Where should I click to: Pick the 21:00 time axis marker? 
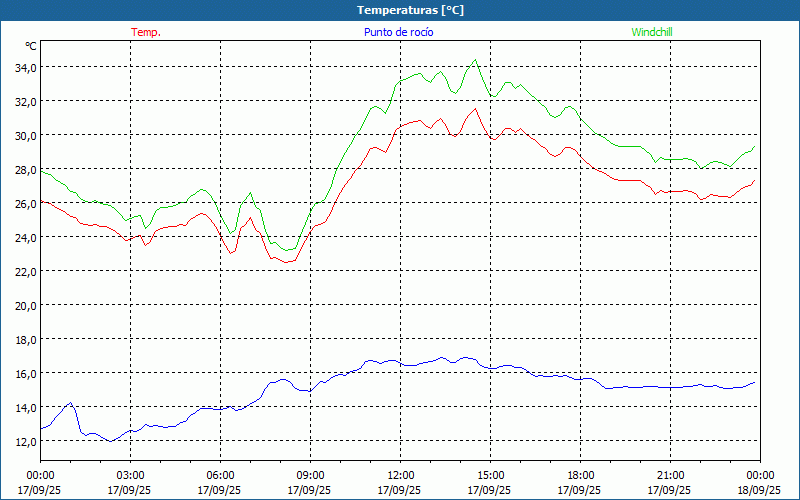[670, 475]
